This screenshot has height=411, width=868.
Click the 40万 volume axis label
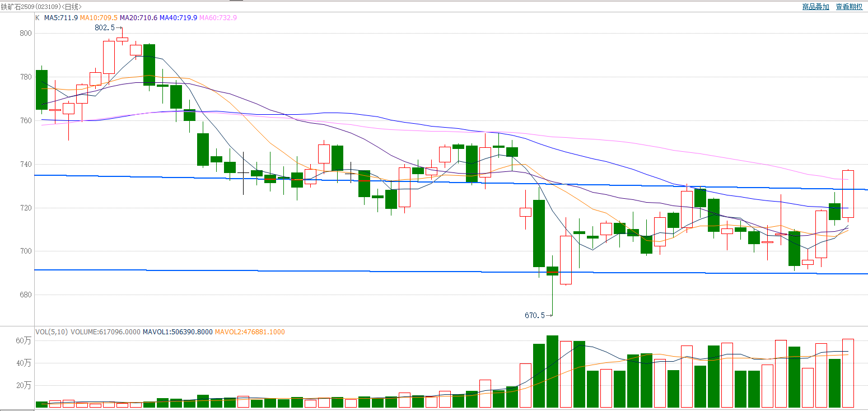click(24, 363)
